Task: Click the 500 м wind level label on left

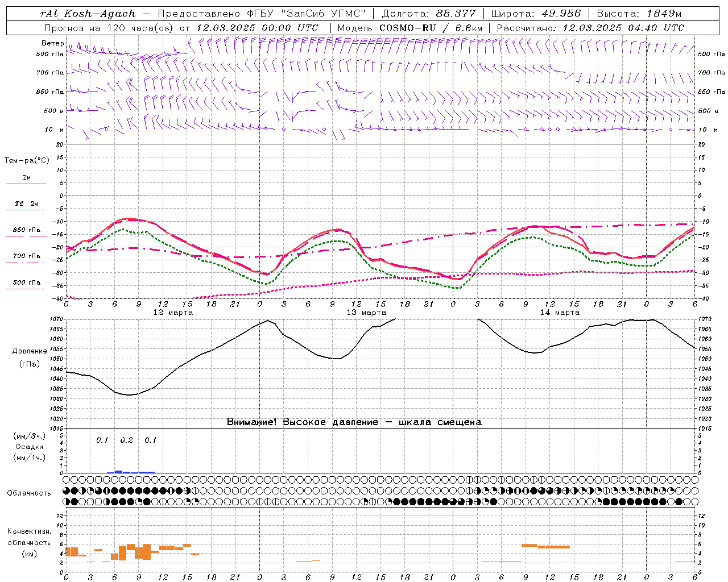Action: point(54,111)
